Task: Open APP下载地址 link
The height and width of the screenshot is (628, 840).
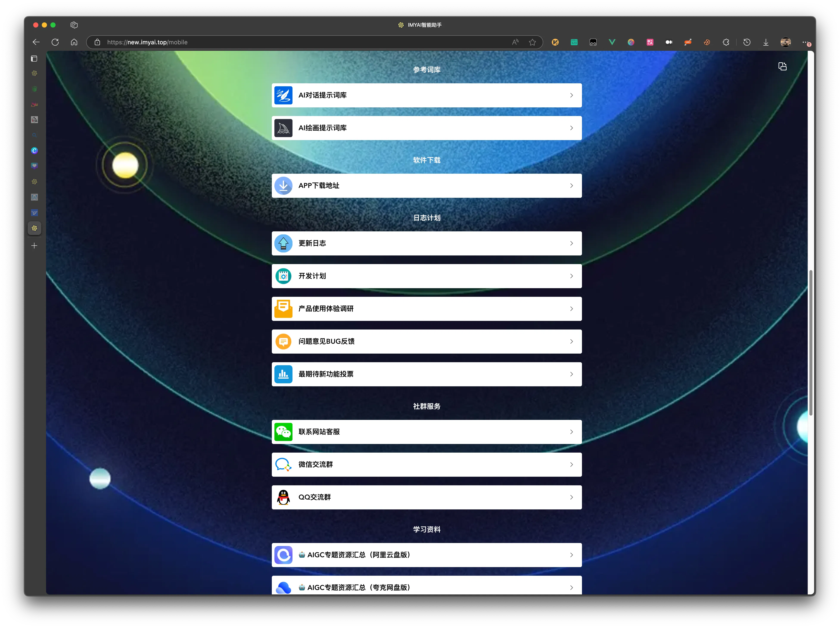Action: [426, 186]
